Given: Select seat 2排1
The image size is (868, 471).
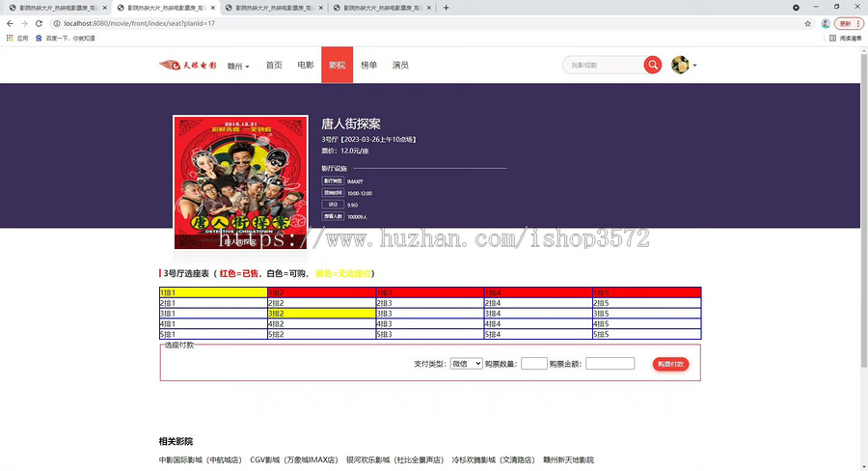Looking at the screenshot, I should click(213, 303).
